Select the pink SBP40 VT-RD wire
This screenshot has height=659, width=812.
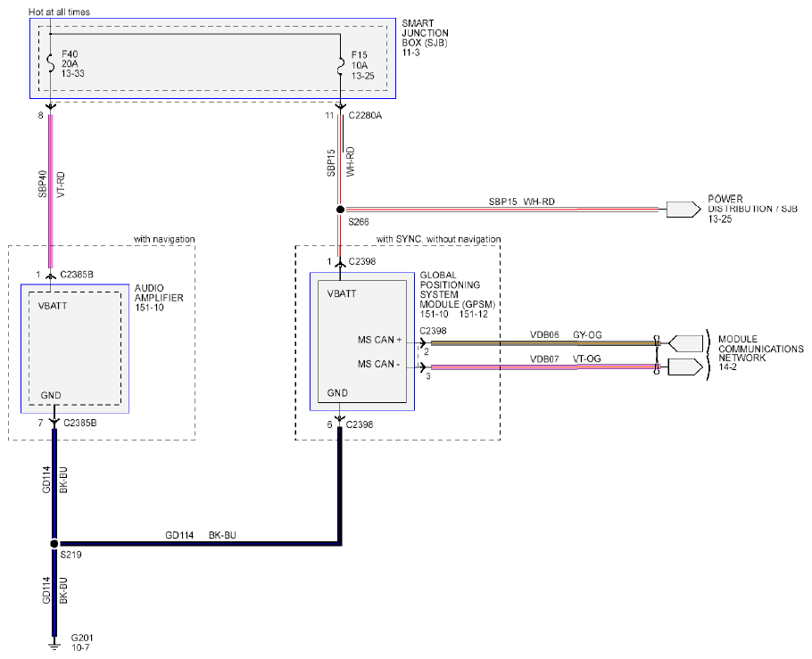pyautogui.click(x=50, y=191)
